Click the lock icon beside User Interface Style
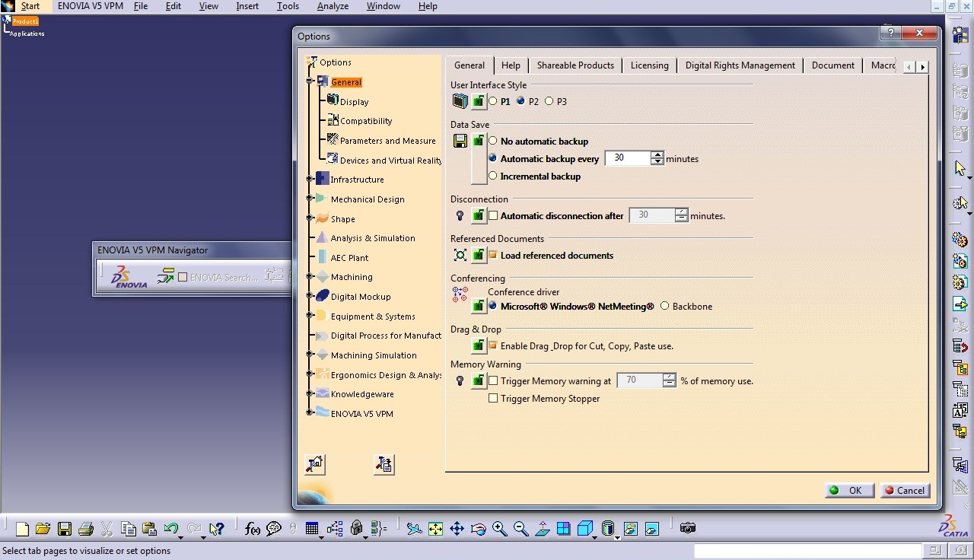This screenshot has width=974, height=560. pos(478,101)
